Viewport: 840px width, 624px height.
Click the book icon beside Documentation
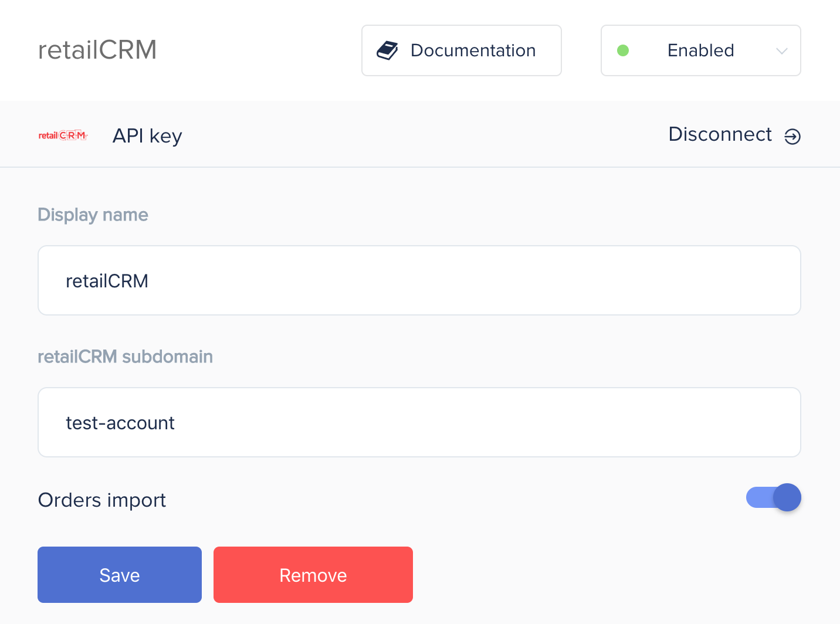click(x=387, y=50)
